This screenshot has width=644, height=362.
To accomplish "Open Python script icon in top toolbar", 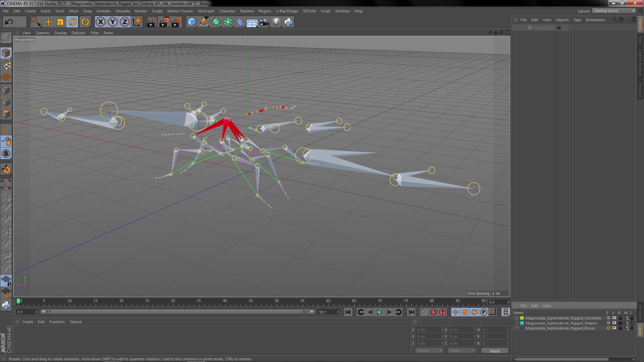I will click(x=288, y=22).
